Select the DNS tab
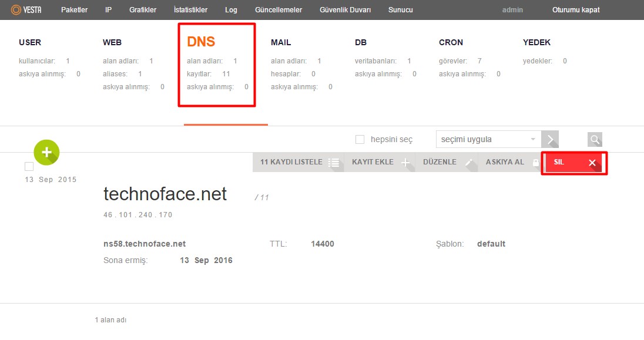This screenshot has width=644, height=340. pos(201,42)
